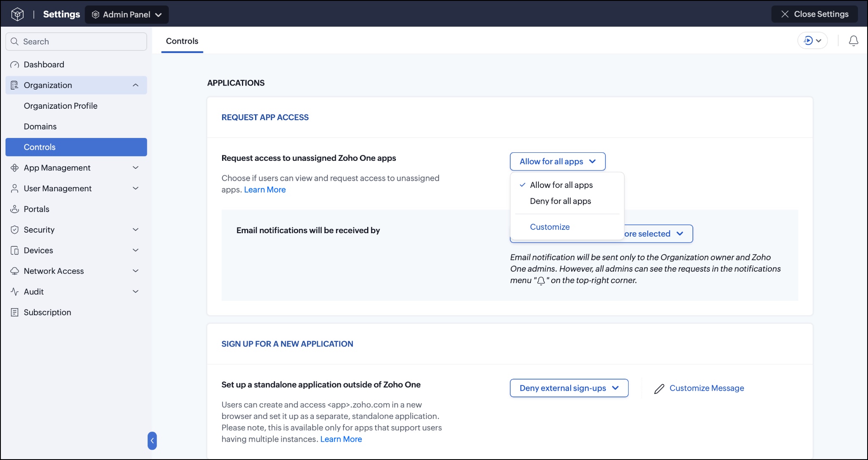Viewport: 868px width, 460px height.
Task: Click the SIGN UP FOR A NEW APPLICATION heading
Action: pos(287,344)
